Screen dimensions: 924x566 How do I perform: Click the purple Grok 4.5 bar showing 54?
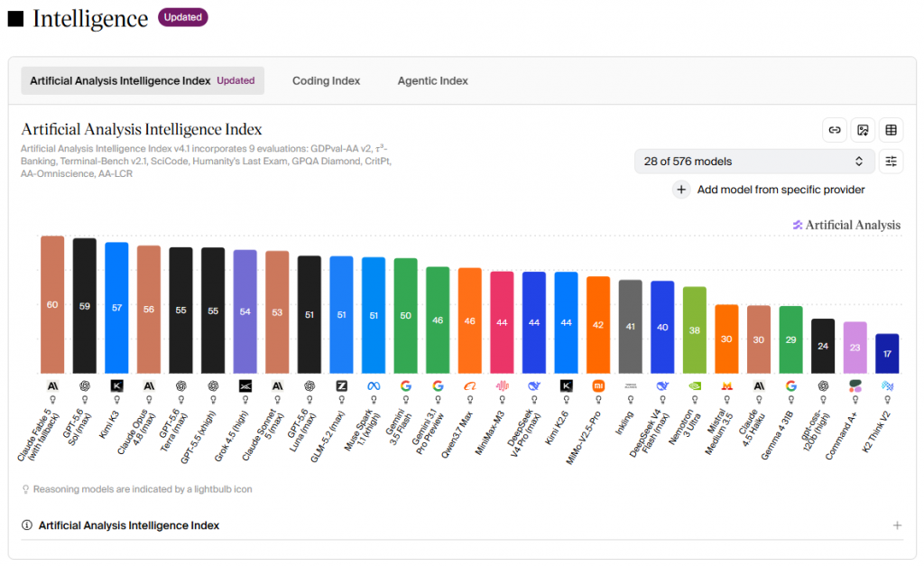(x=245, y=312)
